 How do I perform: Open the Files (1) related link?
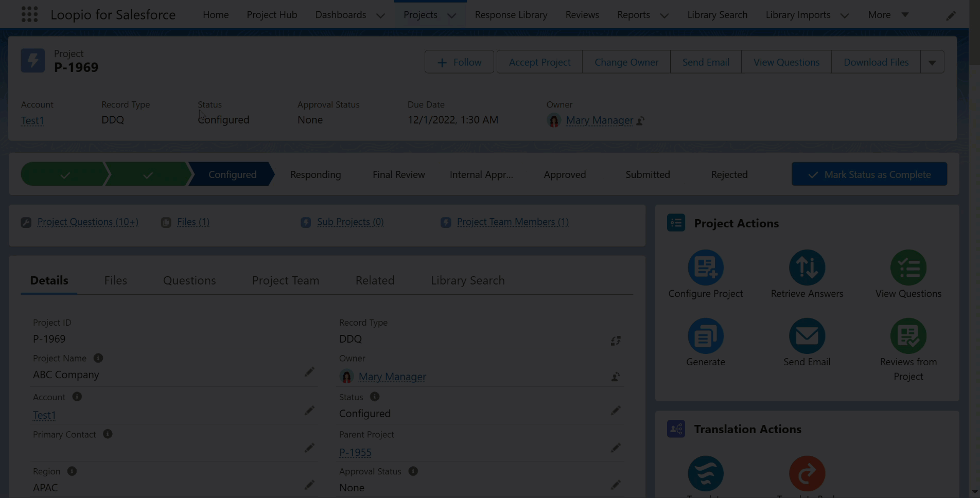pyautogui.click(x=193, y=222)
